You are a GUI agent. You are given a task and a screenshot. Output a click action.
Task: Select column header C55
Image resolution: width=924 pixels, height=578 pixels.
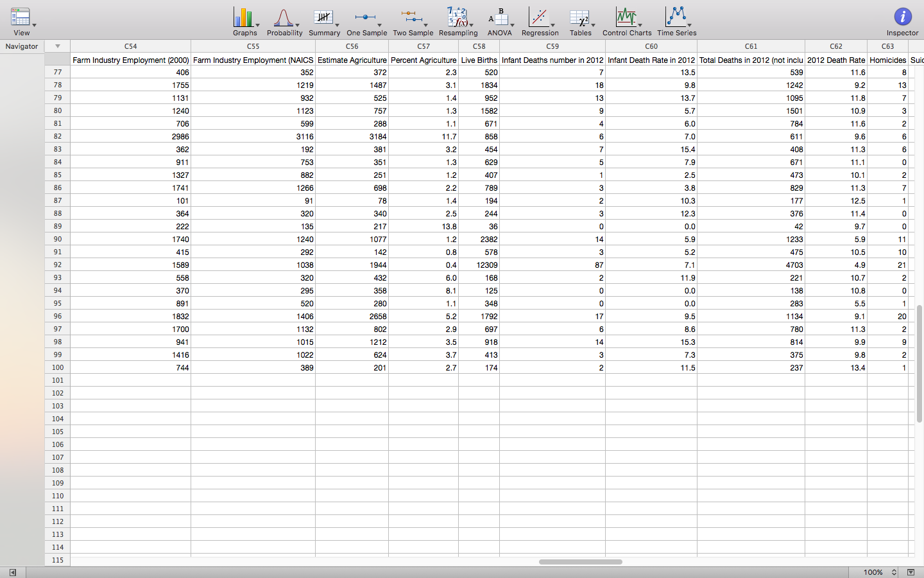coord(253,46)
